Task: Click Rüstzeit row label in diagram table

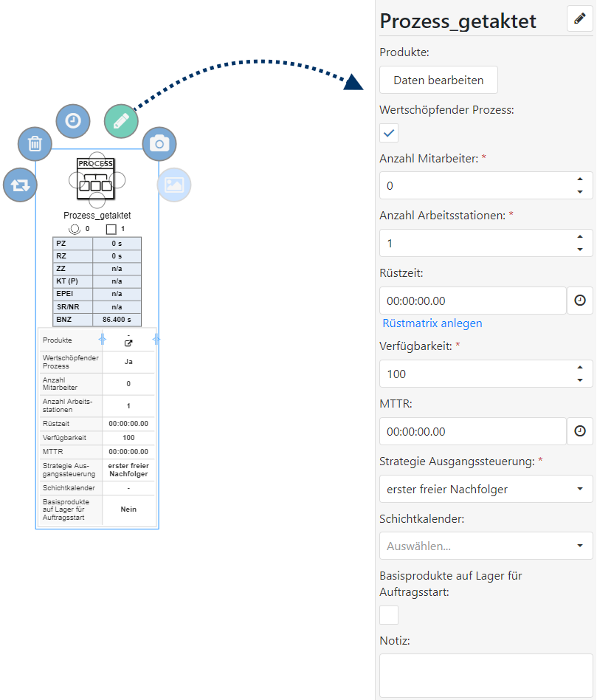Action: click(56, 424)
